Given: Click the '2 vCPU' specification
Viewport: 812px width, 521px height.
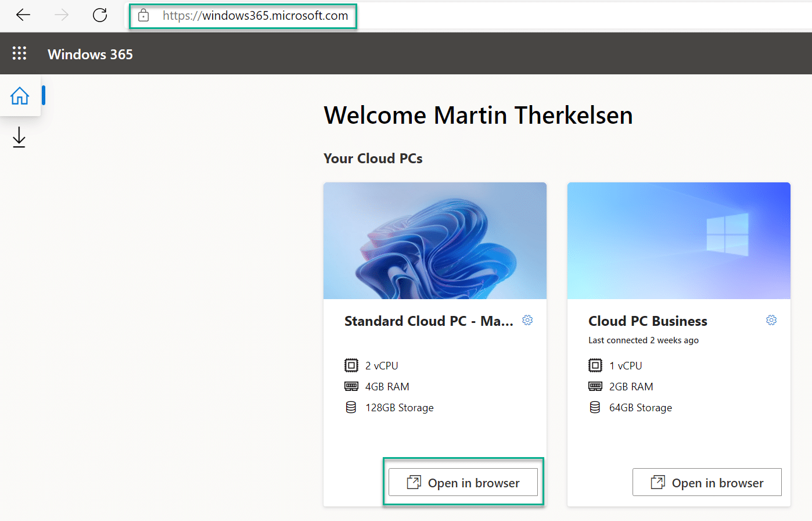Looking at the screenshot, I should 382,366.
